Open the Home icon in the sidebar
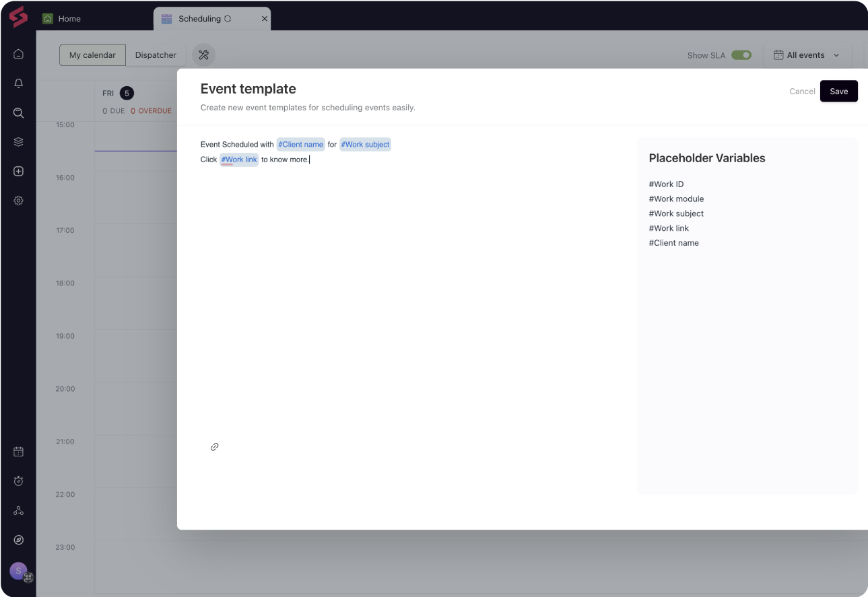 (18, 54)
